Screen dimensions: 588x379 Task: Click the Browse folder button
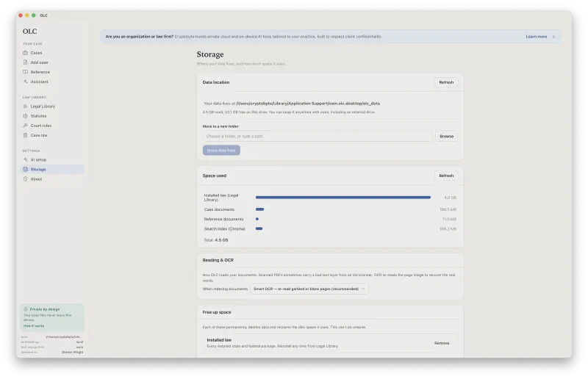pyautogui.click(x=446, y=136)
